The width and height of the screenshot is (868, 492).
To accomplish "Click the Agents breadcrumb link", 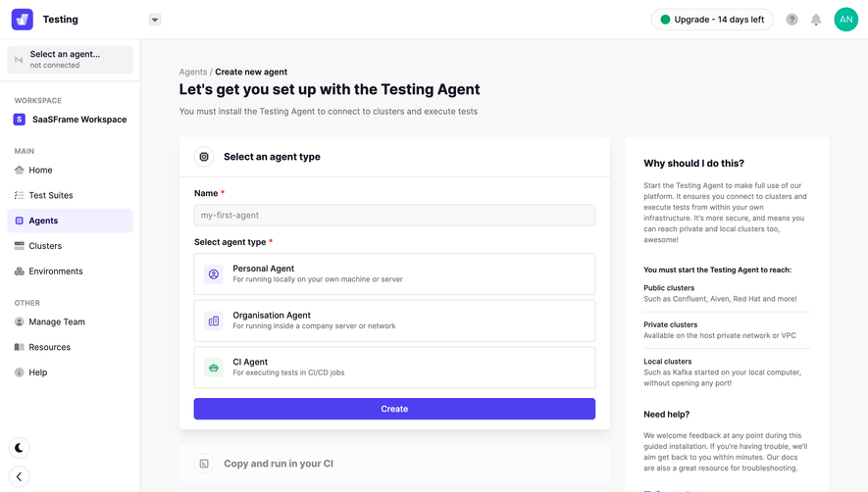I will pos(193,72).
